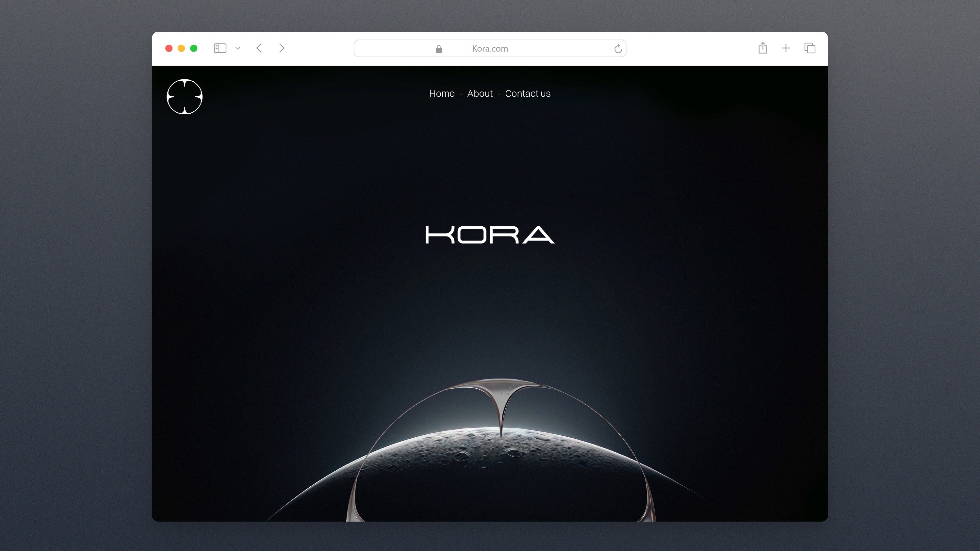Click the KORA headline wordmark
The image size is (980, 551).
click(490, 235)
